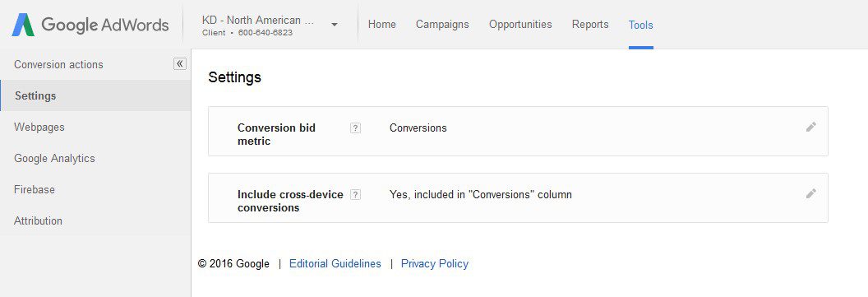The image size is (868, 297).
Task: Collapse the sidebar with the double-chevron icon
Action: (x=180, y=63)
